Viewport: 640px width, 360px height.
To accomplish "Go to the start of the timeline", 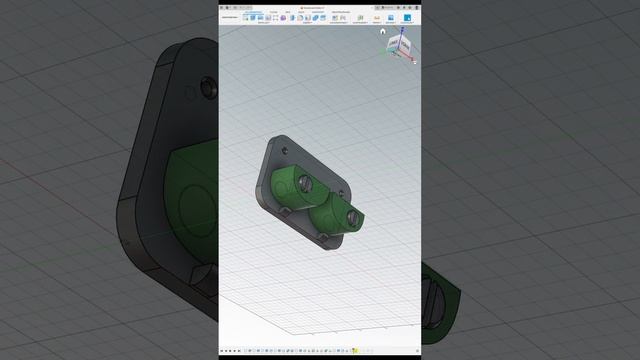I will (x=221, y=351).
